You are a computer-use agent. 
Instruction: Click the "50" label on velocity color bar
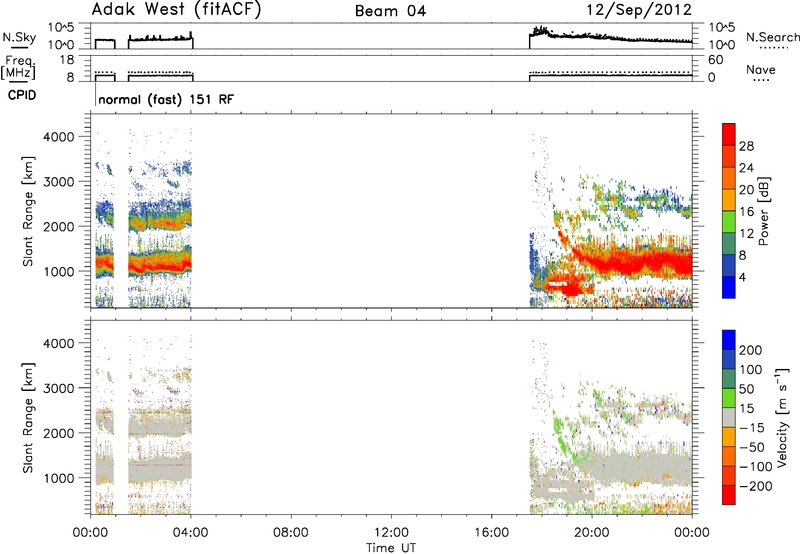coord(746,389)
